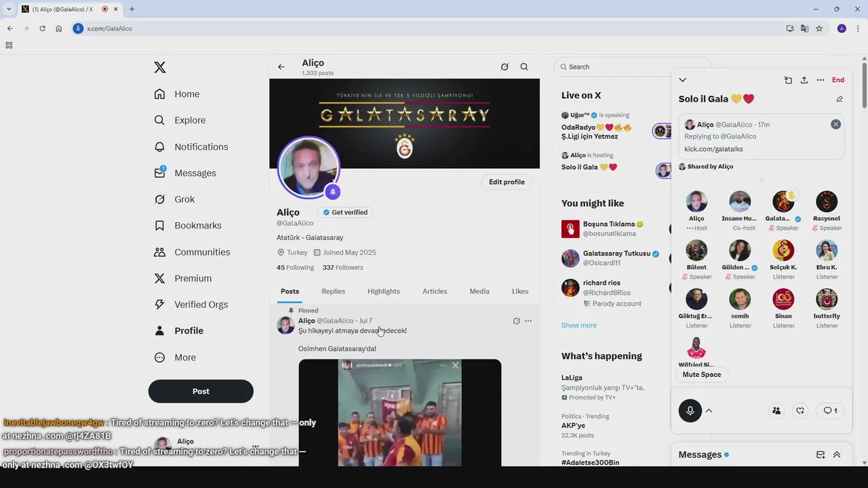Image resolution: width=868 pixels, height=488 pixels.
Task: Click the profile avatar picture
Action: 309,168
